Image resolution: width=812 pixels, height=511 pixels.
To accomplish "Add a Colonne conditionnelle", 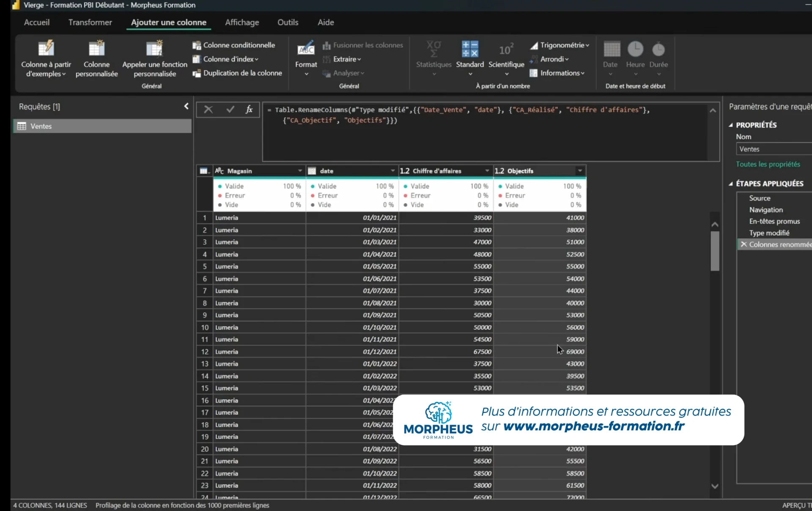I will (x=234, y=45).
